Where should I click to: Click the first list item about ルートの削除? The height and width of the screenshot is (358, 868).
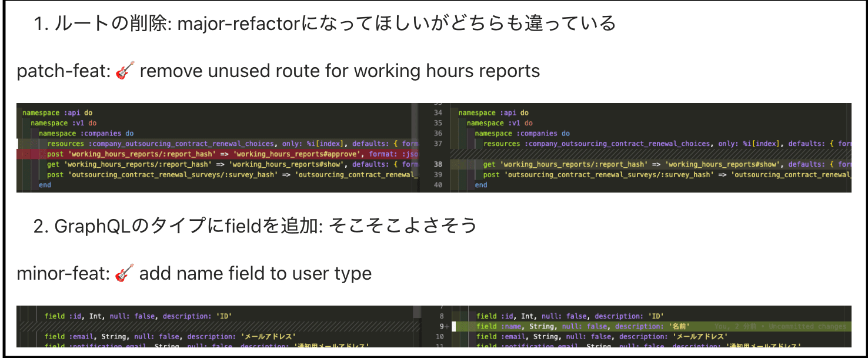click(325, 24)
